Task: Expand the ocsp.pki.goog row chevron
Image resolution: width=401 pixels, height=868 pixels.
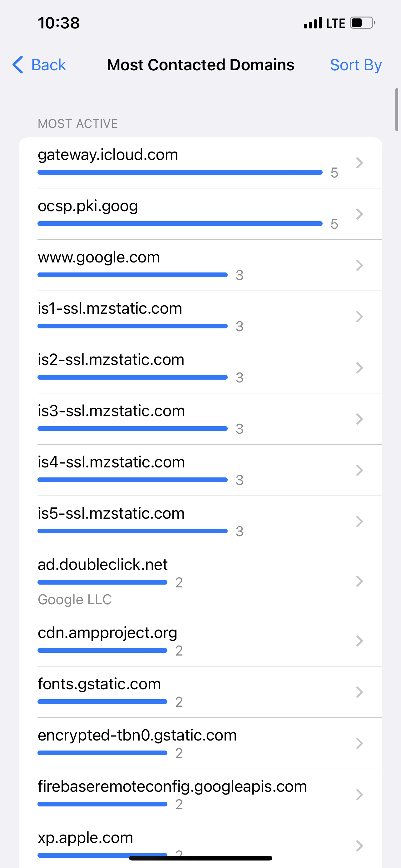Action: (x=359, y=214)
